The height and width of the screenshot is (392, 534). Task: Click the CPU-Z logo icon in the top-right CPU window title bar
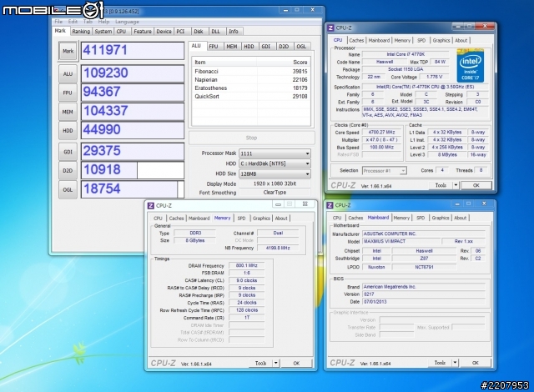(x=330, y=28)
